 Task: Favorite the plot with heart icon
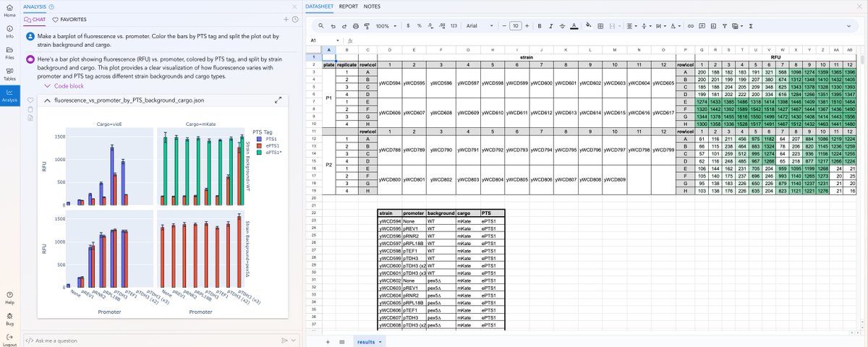point(30,100)
